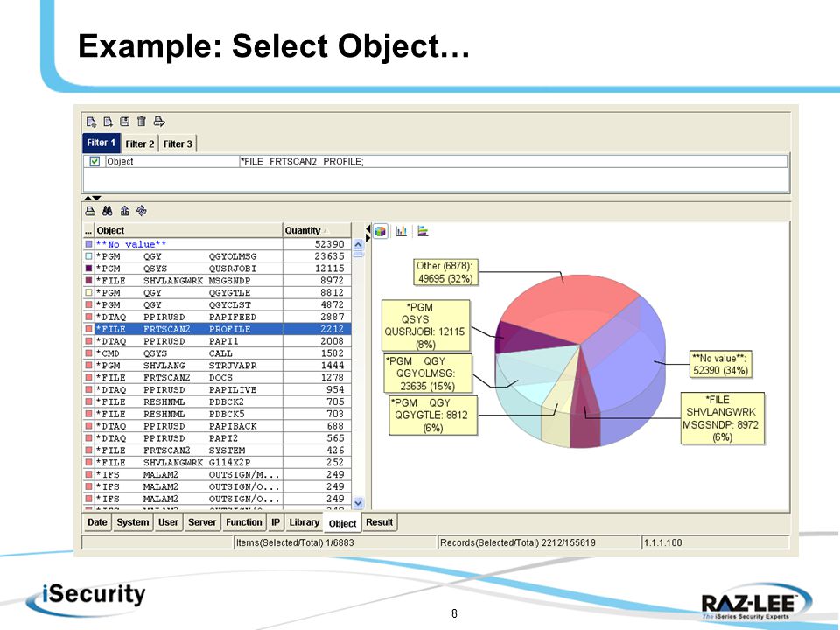Viewport: 840px width, 630px height.
Task: Select the row '*DTAQ PPIRUSD PAPI1'
Action: coord(217,341)
